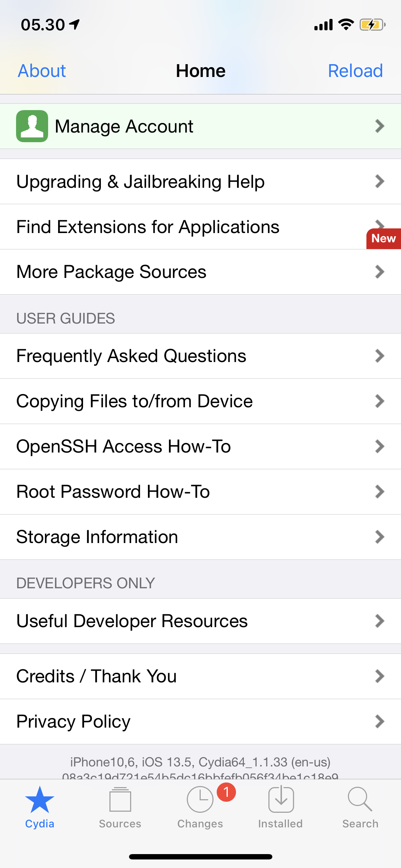Tap the Search magnifier icon
The image size is (401, 868).
(x=360, y=799)
